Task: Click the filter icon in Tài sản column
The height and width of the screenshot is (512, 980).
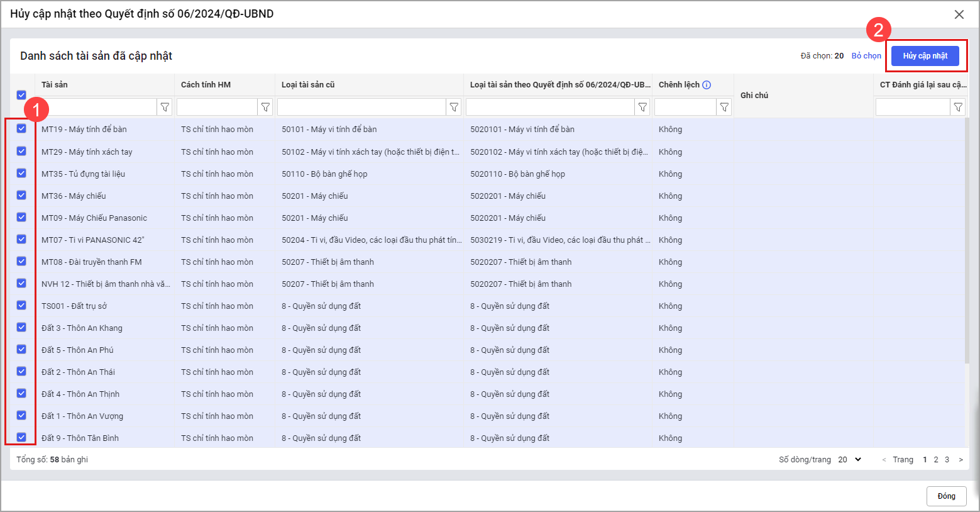Action: 165,108
